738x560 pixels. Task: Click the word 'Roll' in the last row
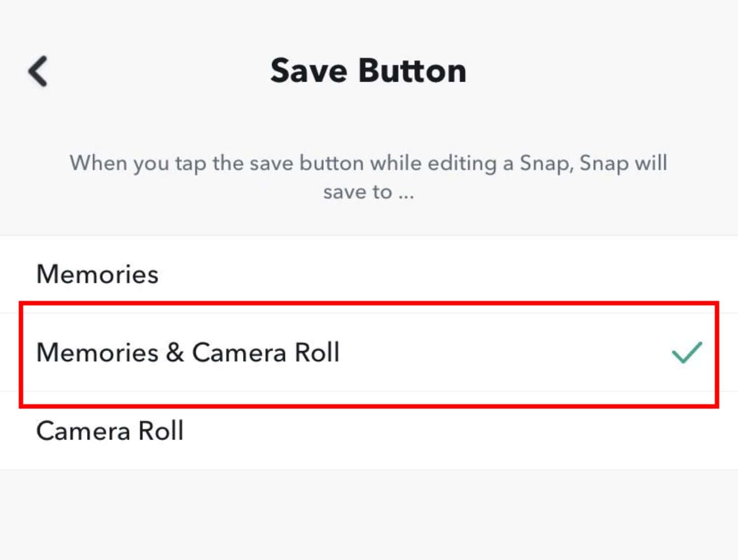pos(161,431)
